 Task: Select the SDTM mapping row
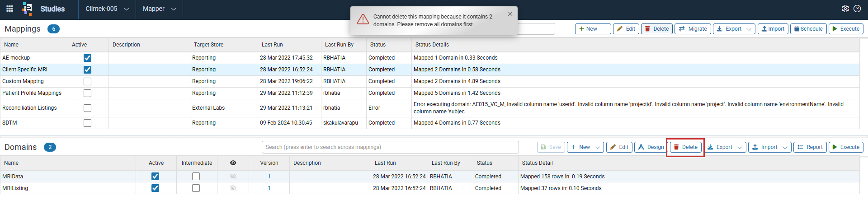[x=429, y=123]
